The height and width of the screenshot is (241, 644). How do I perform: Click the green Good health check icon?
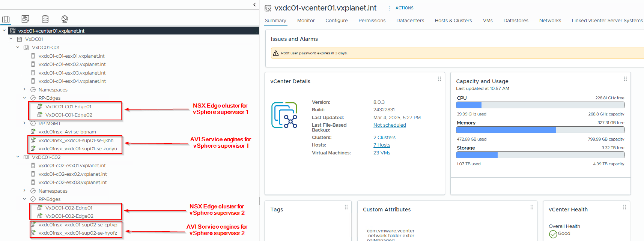click(x=553, y=234)
